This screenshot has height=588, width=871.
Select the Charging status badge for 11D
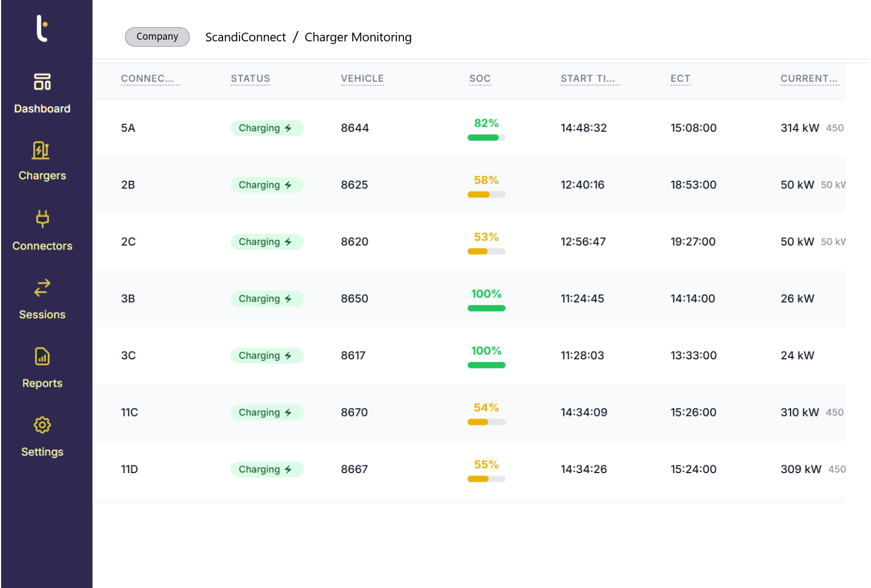[x=266, y=469]
